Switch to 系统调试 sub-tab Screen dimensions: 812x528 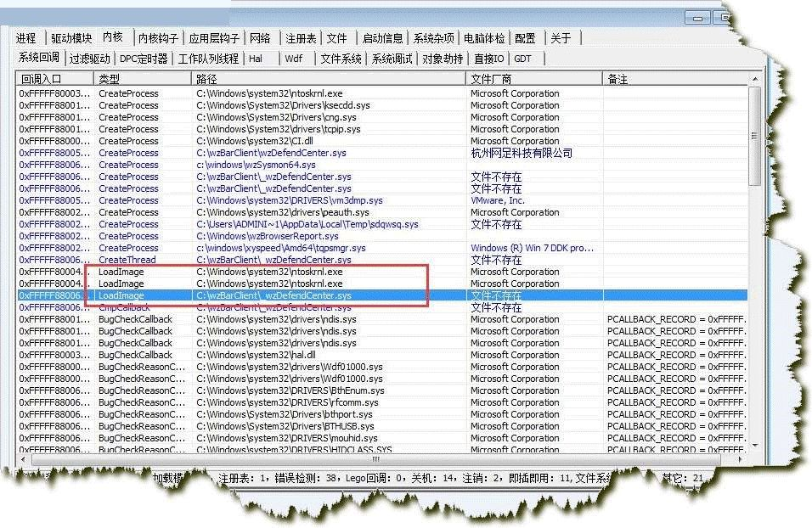tap(392, 59)
